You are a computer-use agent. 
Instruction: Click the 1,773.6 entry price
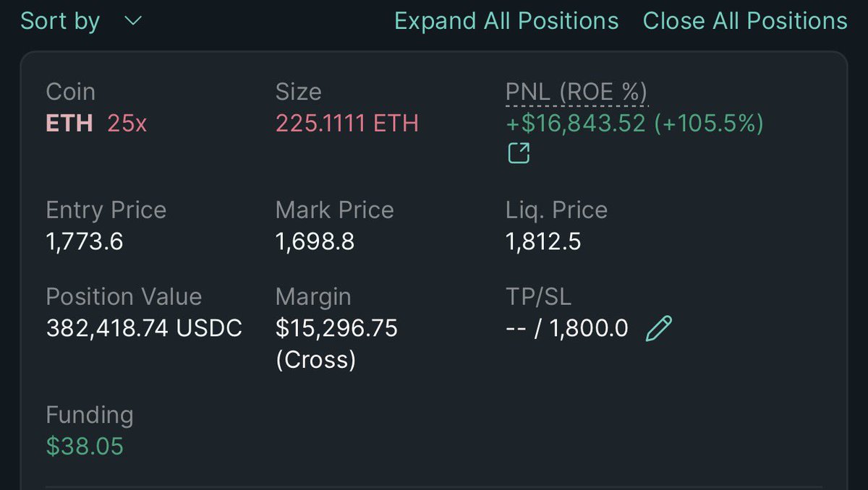85,241
